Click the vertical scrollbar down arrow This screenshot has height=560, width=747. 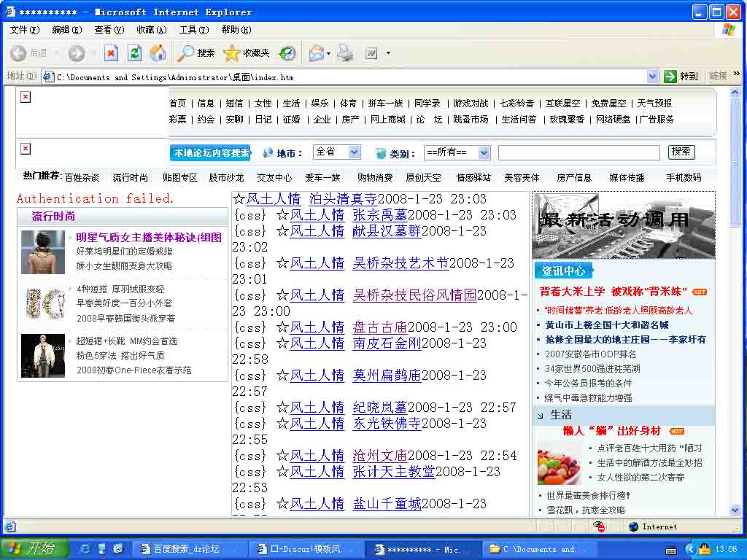tap(735, 510)
